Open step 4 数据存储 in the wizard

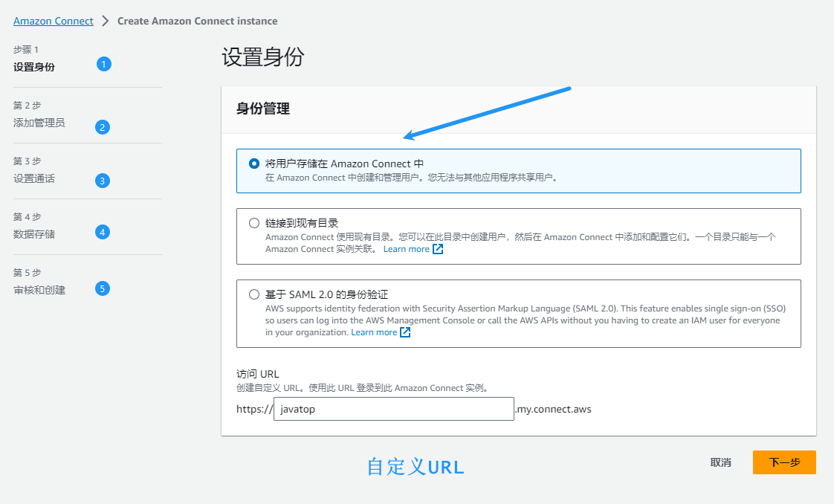(x=34, y=234)
